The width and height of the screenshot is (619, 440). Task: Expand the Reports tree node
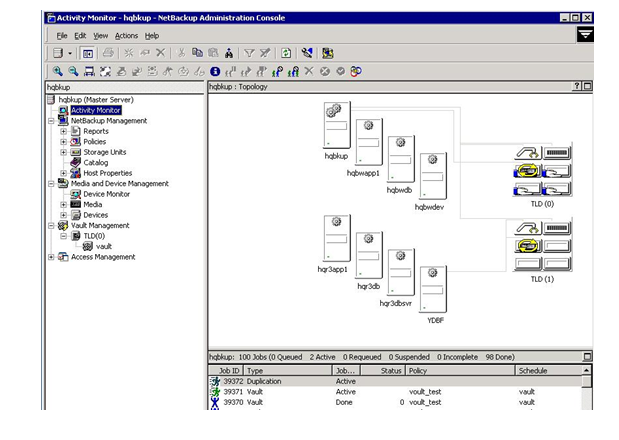coord(63,131)
